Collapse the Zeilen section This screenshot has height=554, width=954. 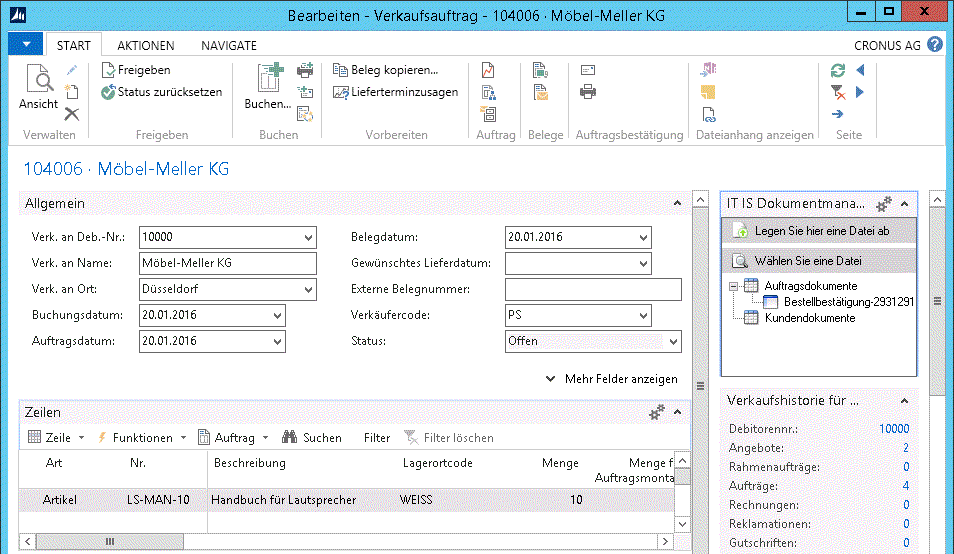click(x=677, y=412)
